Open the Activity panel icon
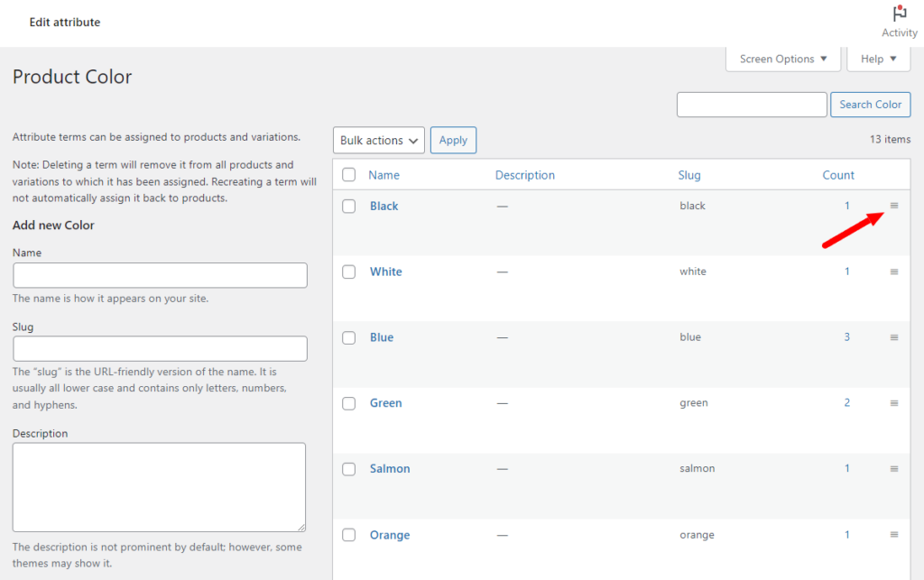This screenshot has width=924, height=580. [899, 13]
